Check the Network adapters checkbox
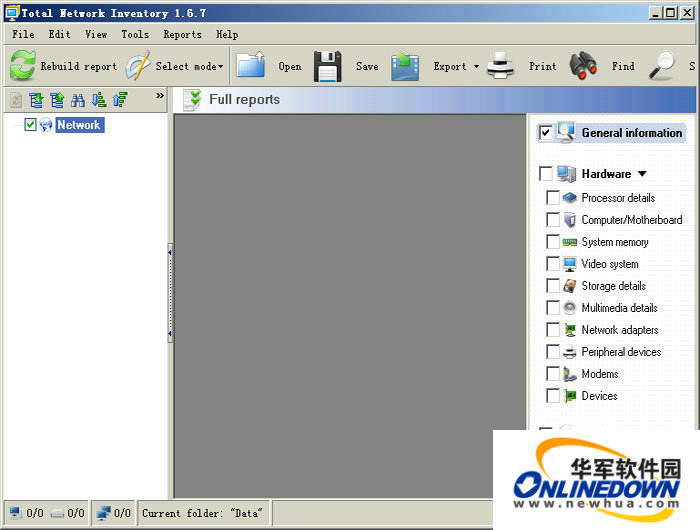This screenshot has height=530, width=700. (553, 330)
